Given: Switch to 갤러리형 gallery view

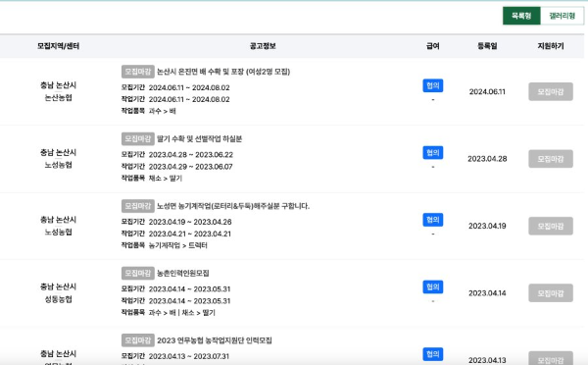Looking at the screenshot, I should click(563, 16).
